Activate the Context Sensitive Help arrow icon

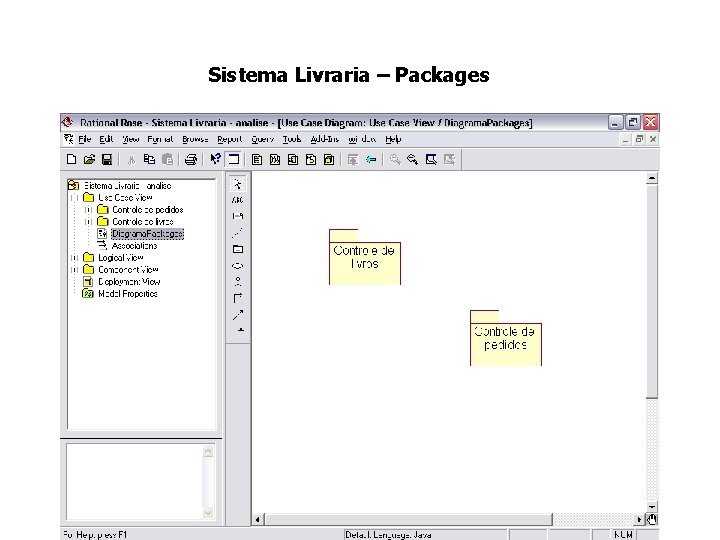point(215,159)
